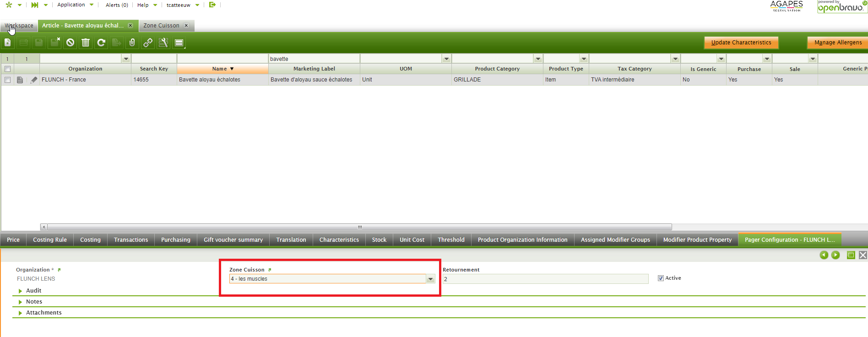
Task: Click the AGAPES Restauration logo
Action: [787, 6]
